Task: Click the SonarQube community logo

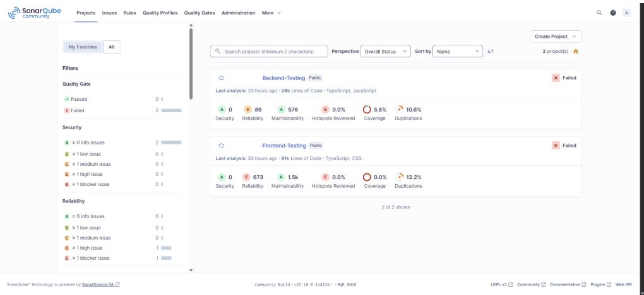Action: point(34,13)
